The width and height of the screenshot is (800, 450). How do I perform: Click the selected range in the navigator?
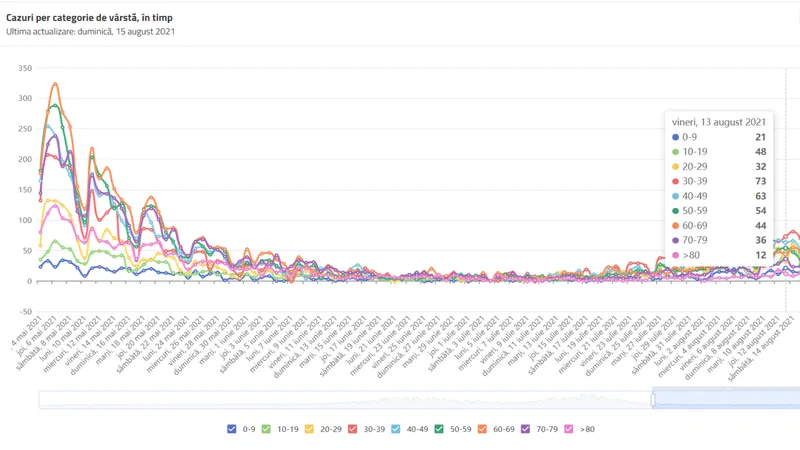pos(723,399)
